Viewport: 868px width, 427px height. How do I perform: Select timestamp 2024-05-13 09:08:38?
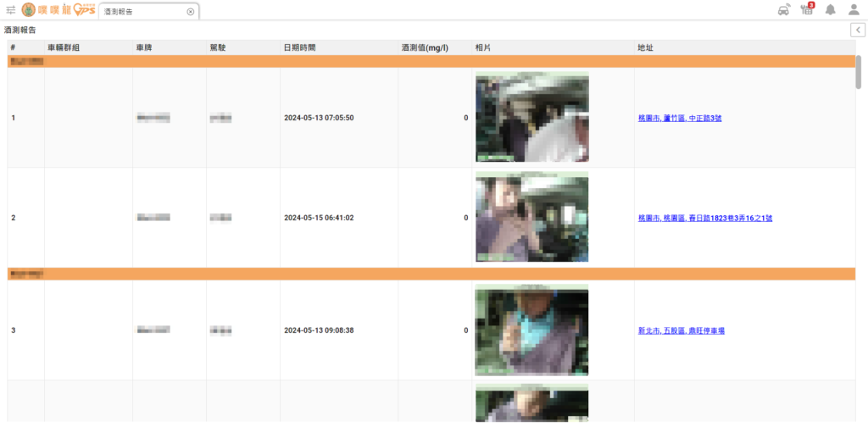[319, 330]
